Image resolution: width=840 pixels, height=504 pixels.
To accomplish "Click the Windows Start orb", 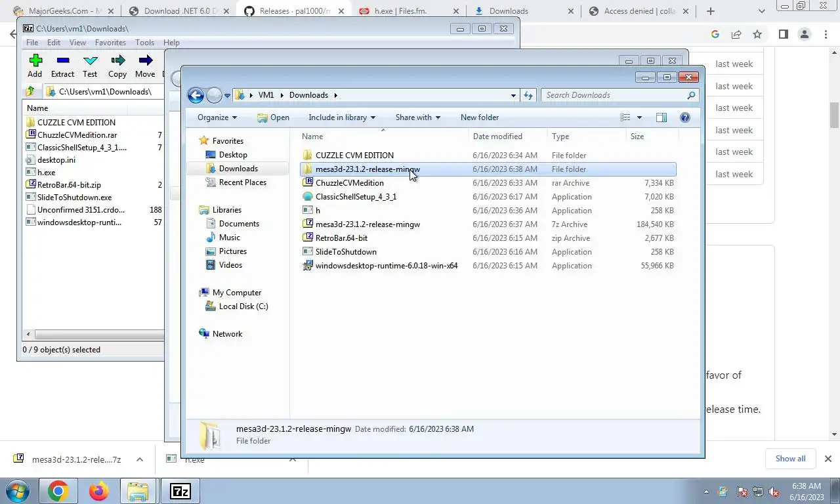I will pyautogui.click(x=18, y=491).
